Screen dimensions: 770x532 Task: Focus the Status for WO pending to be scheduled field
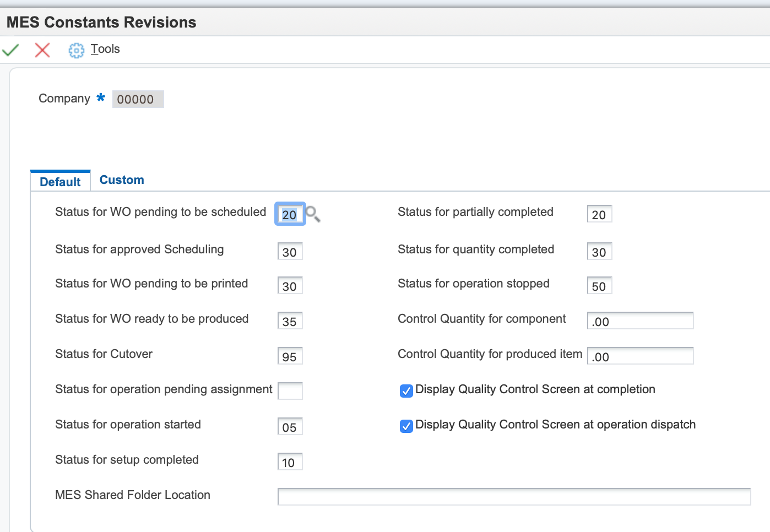290,214
